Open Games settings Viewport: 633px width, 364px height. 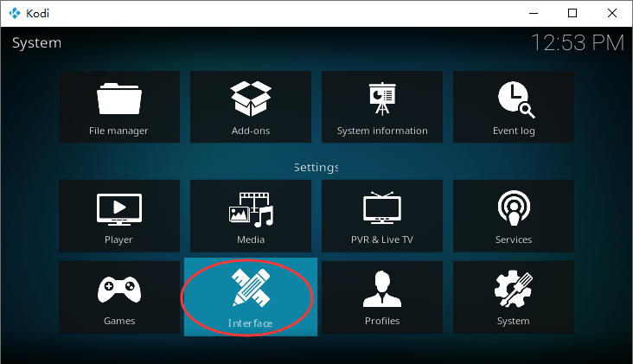point(119,297)
